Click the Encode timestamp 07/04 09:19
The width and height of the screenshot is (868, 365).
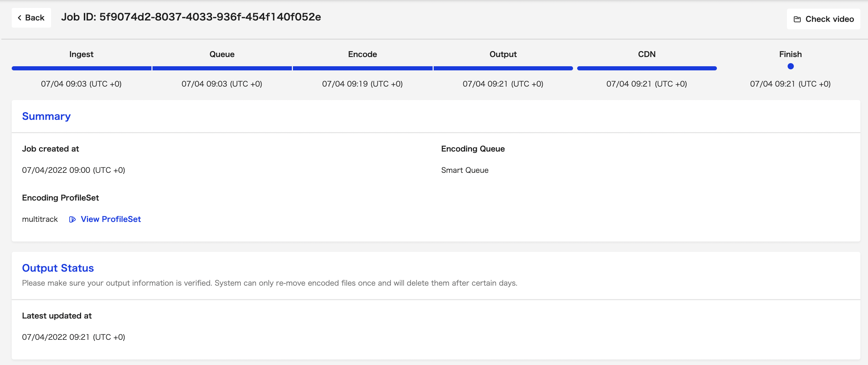(x=362, y=84)
